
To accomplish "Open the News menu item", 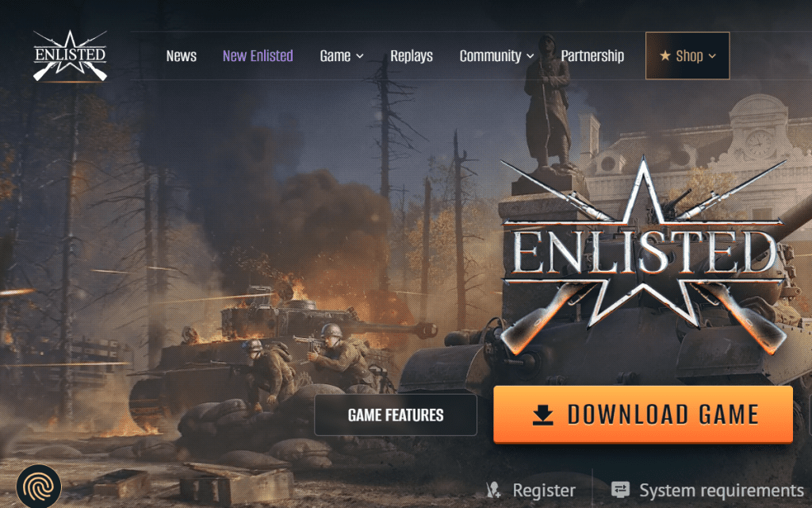I will 182,56.
